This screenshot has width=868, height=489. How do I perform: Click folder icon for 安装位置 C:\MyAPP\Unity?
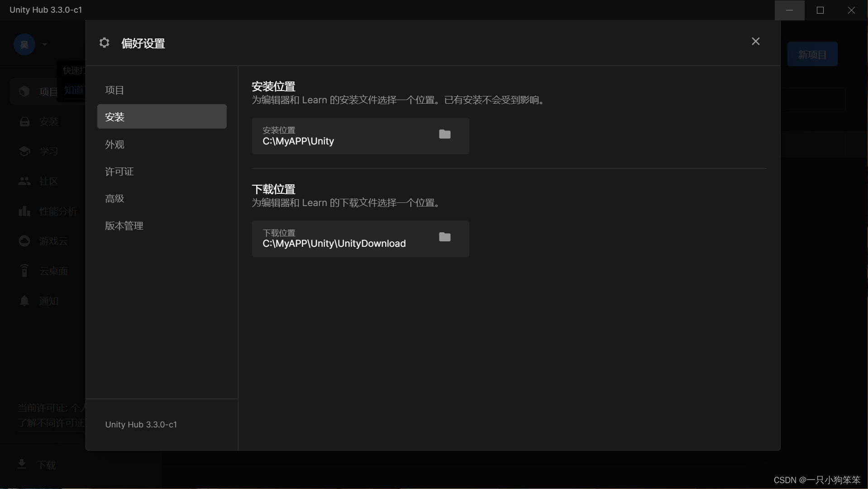pos(445,134)
